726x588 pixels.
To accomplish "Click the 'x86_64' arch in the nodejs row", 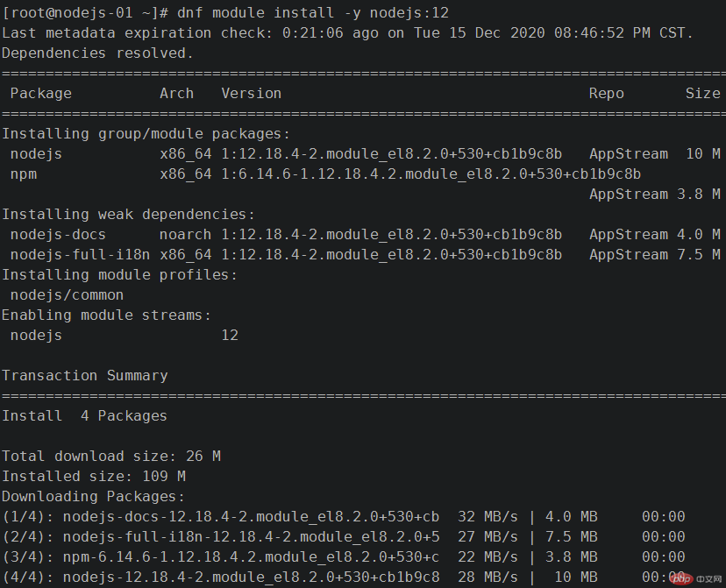I will [185, 154].
